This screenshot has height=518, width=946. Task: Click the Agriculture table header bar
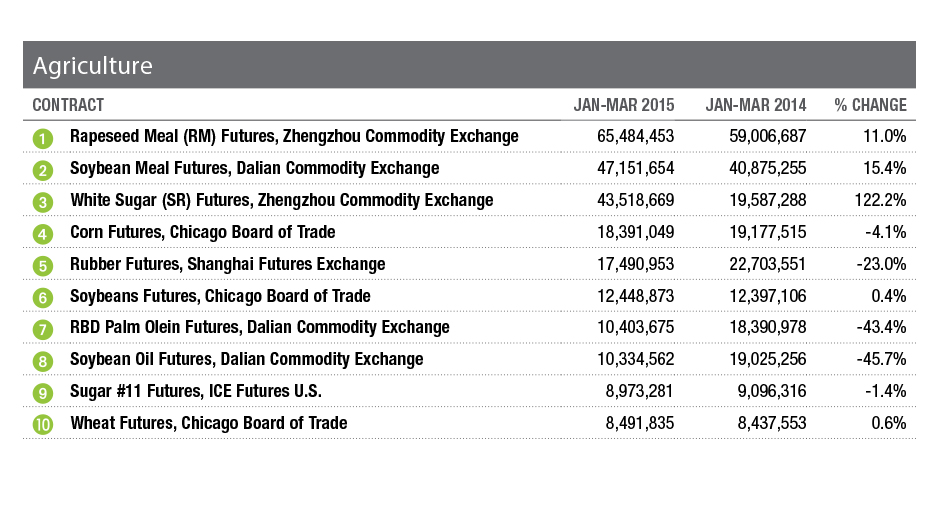click(469, 66)
